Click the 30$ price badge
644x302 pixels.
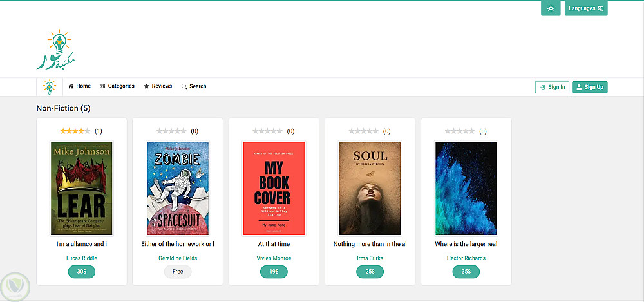coord(82,272)
